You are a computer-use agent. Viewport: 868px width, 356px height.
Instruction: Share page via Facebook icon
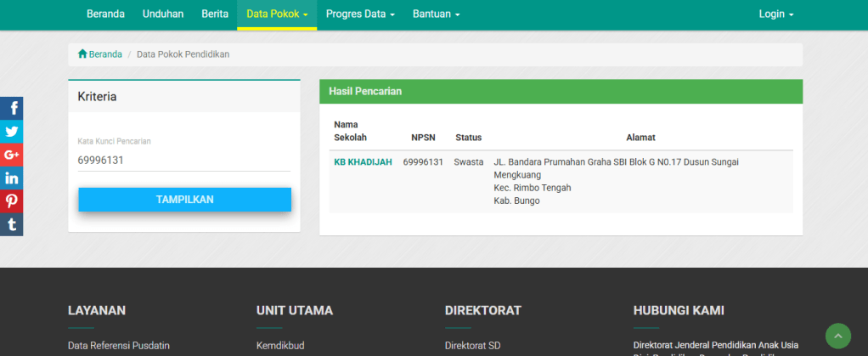[11, 108]
